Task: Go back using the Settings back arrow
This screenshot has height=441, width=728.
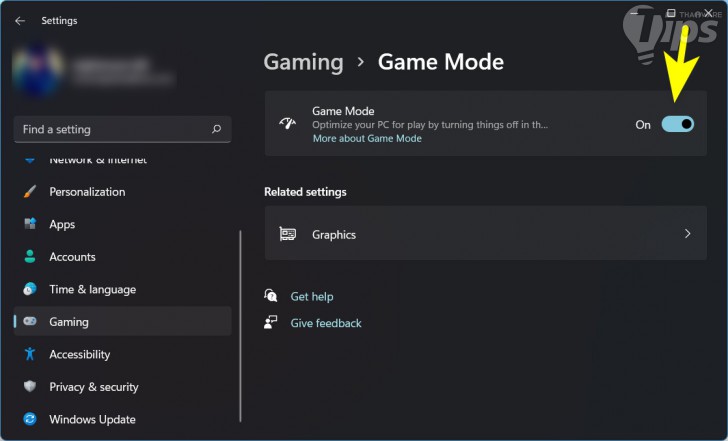Action: tap(20, 21)
